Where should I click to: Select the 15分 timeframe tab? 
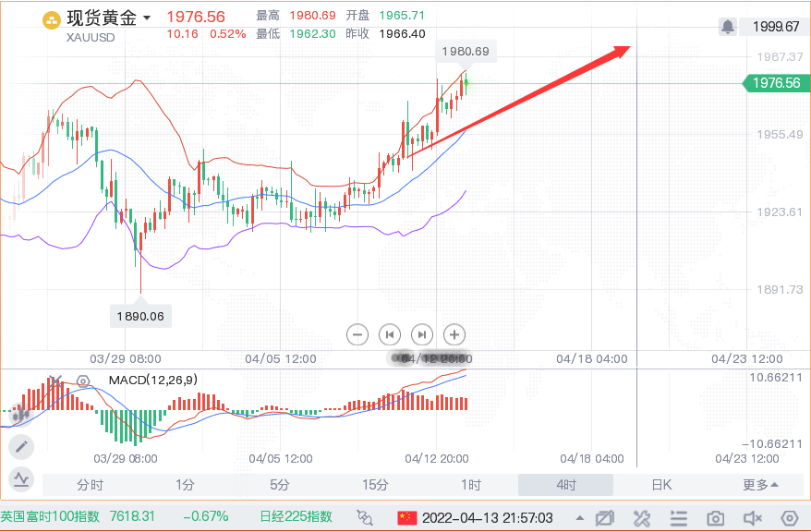375,485
